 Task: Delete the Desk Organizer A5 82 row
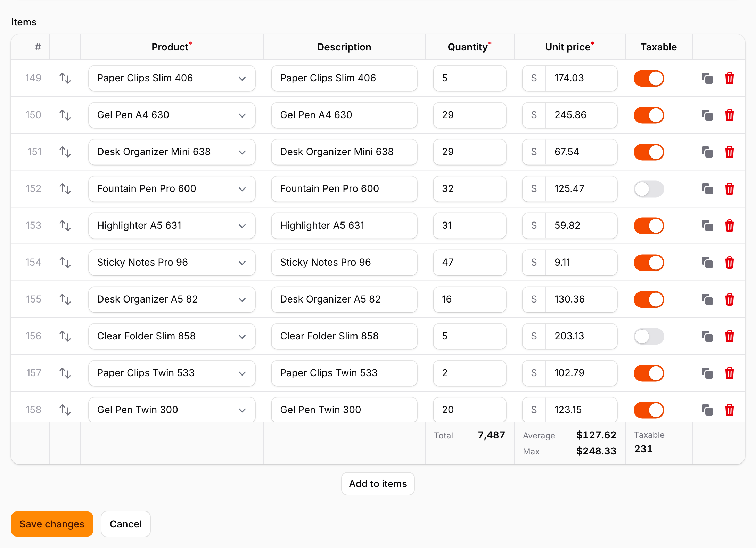pos(729,299)
